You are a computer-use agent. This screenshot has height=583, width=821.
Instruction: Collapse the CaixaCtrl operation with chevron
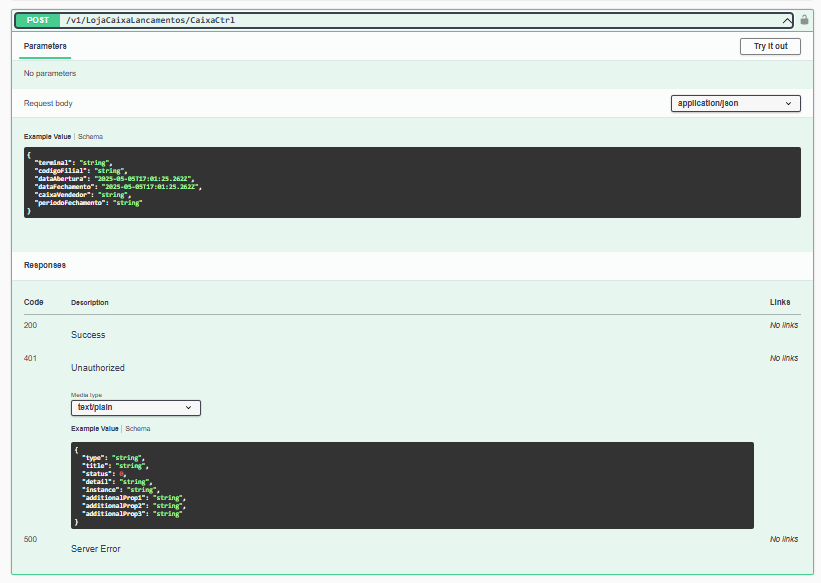pyautogui.click(x=787, y=20)
